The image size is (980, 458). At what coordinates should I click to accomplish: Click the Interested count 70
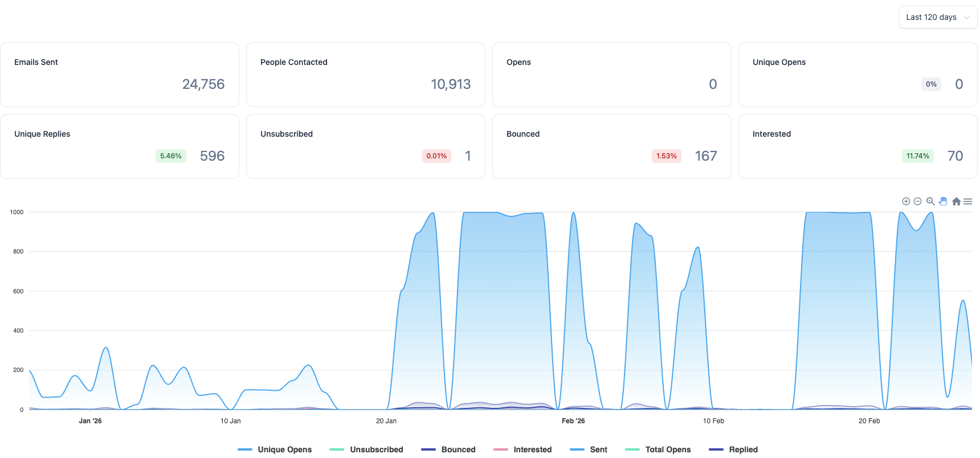[955, 156]
